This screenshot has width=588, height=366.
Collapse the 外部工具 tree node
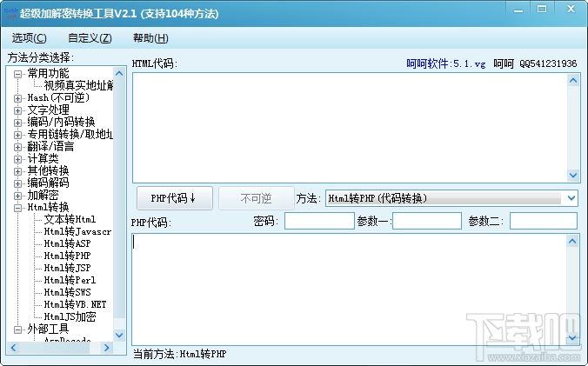click(x=17, y=329)
